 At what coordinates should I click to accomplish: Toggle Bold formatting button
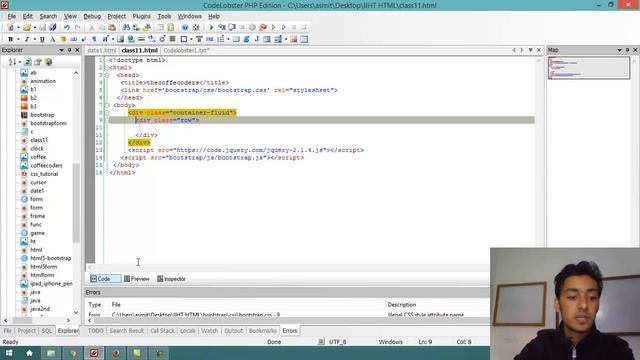coord(10,39)
